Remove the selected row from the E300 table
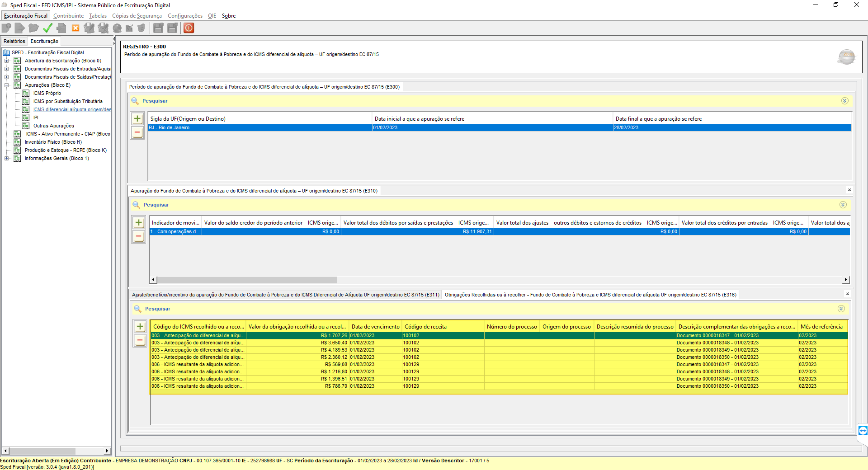Image resolution: width=868 pixels, height=470 pixels. tap(137, 132)
